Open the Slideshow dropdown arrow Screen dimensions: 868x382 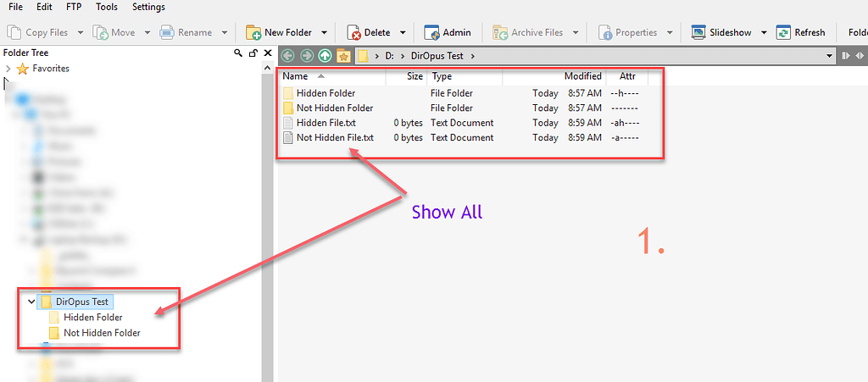click(x=764, y=32)
